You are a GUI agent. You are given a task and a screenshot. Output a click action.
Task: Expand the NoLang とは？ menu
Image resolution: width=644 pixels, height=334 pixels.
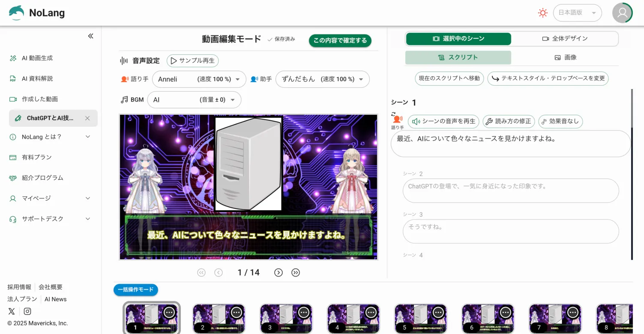pos(50,137)
